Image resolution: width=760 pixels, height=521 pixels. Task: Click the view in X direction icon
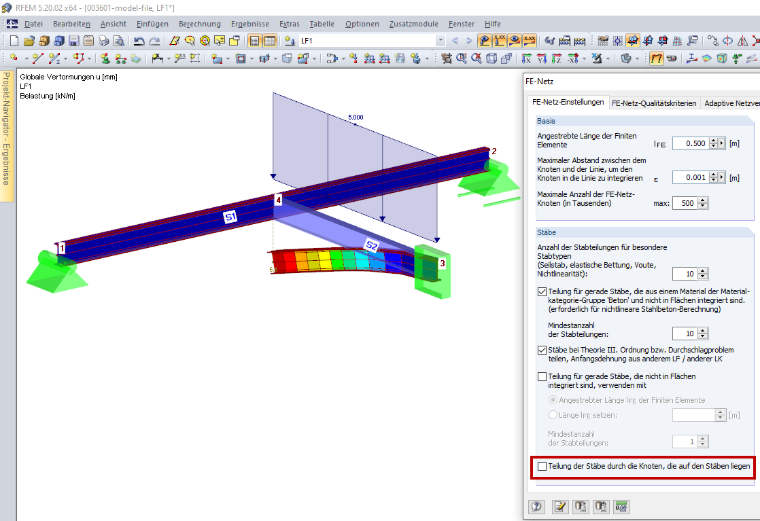tap(526, 59)
